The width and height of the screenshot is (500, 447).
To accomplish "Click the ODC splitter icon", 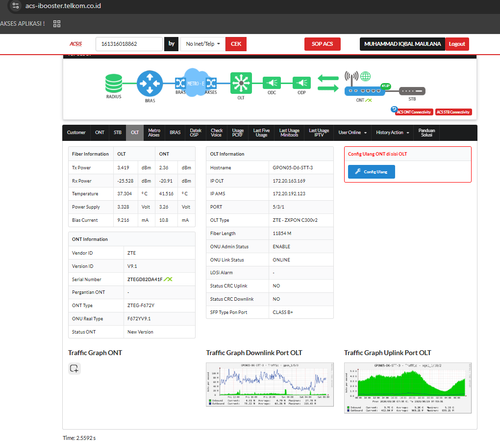I will coord(272,83).
